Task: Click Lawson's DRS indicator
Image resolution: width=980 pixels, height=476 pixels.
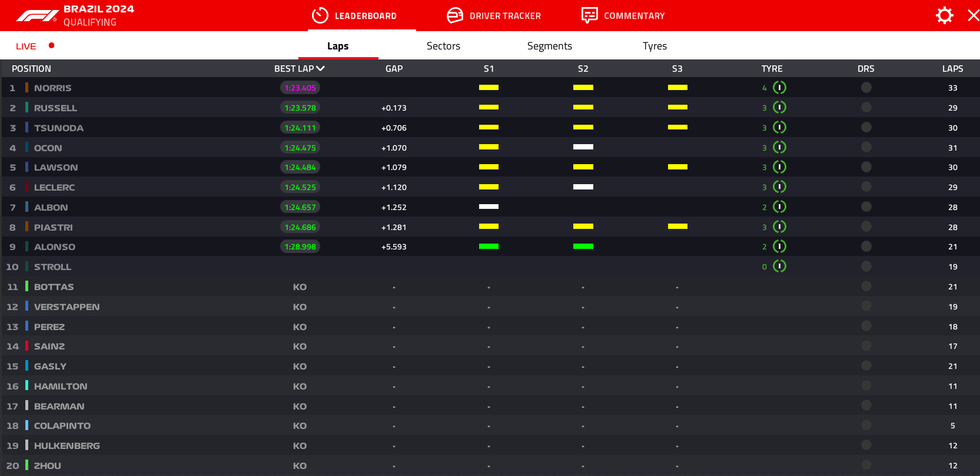Action: coord(866,167)
